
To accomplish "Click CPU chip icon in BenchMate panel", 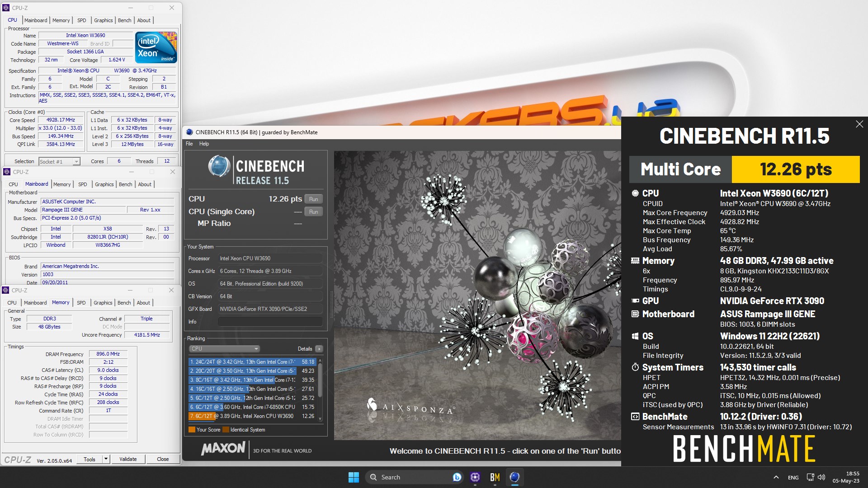I will [635, 193].
